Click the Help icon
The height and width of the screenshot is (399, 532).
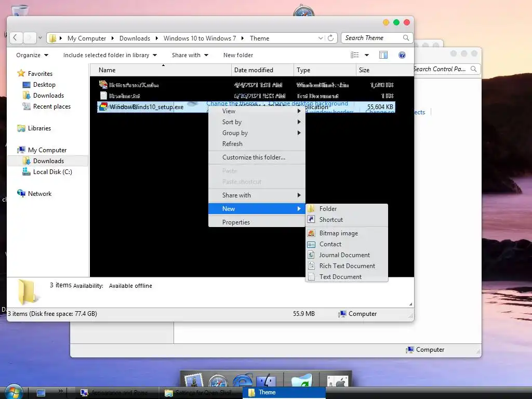402,55
